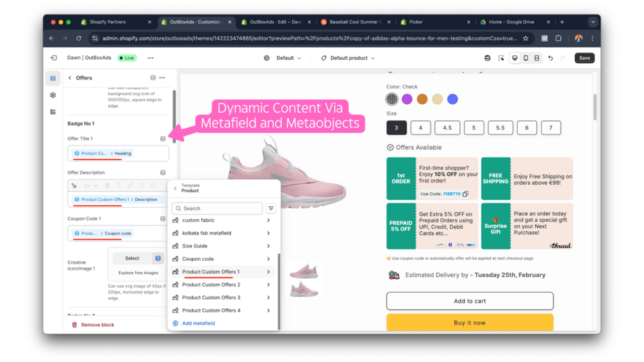Click the inspector selection icon
This screenshot has height=362, width=644.
[501, 58]
